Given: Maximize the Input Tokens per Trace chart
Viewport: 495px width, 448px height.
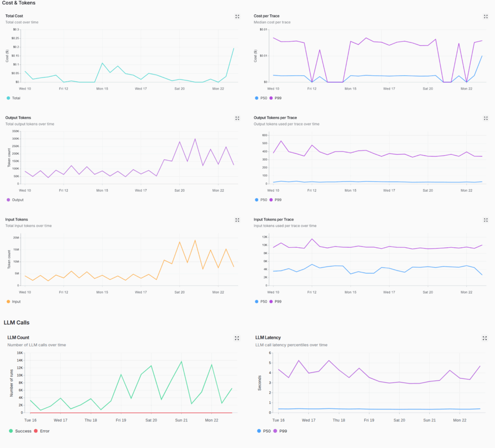Looking at the screenshot, I should [486, 220].
